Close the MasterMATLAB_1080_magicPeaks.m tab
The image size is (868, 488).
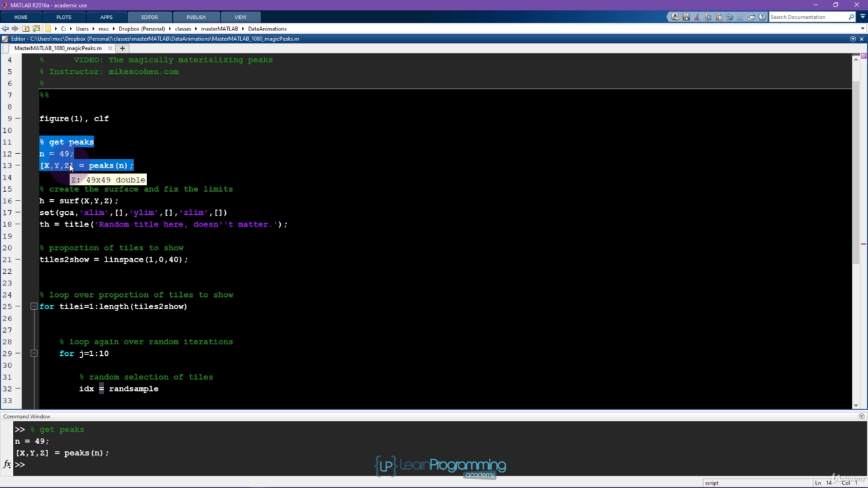tap(111, 48)
